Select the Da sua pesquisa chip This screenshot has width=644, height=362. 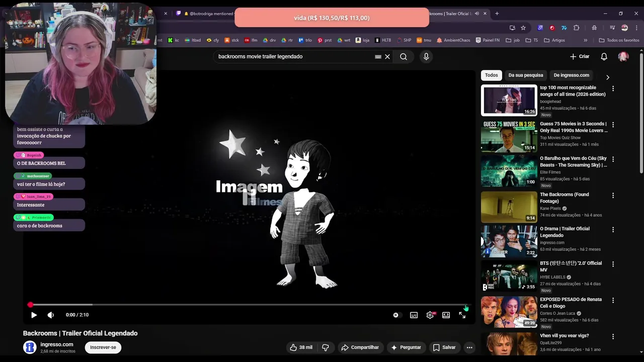[x=526, y=75]
